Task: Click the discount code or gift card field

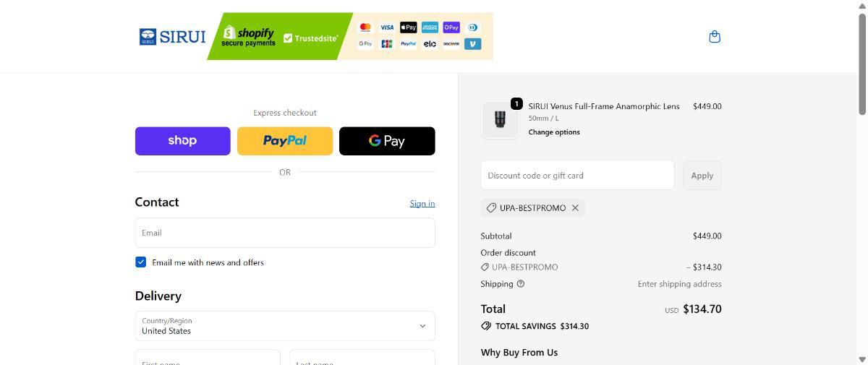Action: (x=577, y=176)
